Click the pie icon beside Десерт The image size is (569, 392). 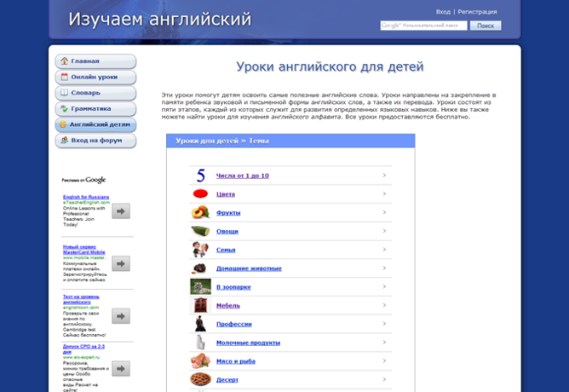tap(200, 379)
